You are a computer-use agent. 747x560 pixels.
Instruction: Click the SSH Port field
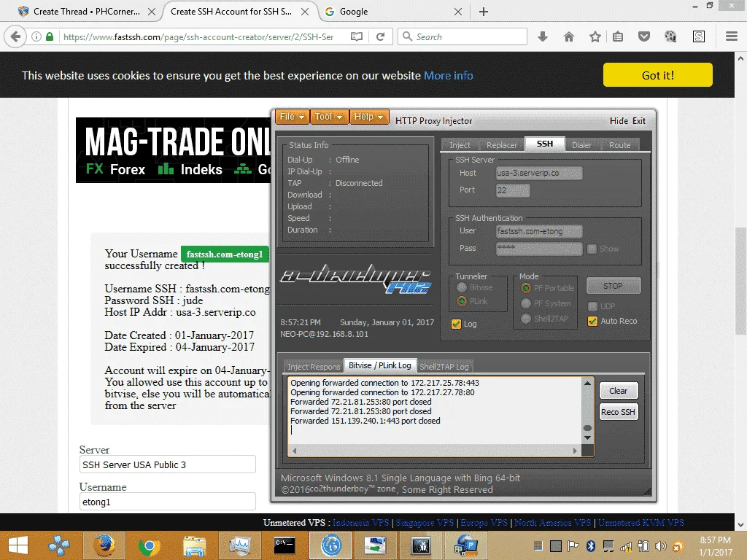513,190
